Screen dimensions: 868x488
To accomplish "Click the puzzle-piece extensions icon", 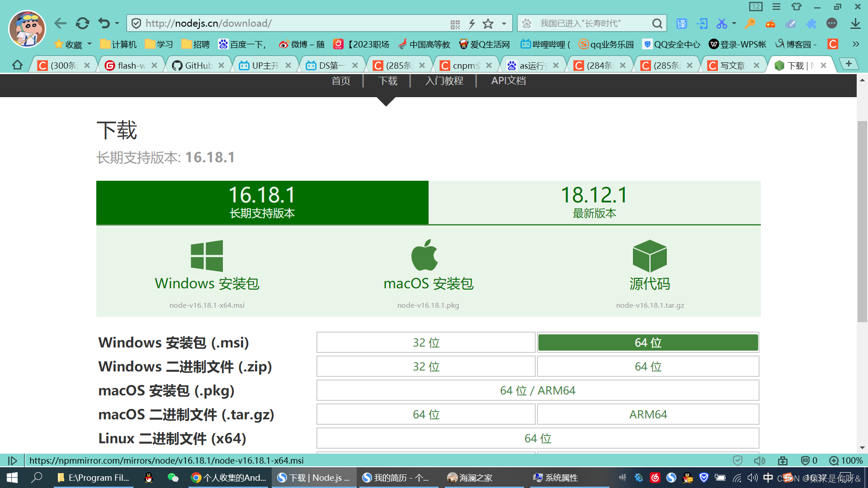I will pyautogui.click(x=811, y=23).
